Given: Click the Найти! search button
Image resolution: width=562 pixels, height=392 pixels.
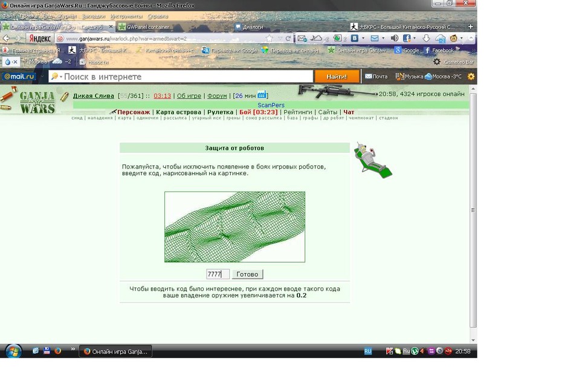Looking at the screenshot, I should [337, 76].
